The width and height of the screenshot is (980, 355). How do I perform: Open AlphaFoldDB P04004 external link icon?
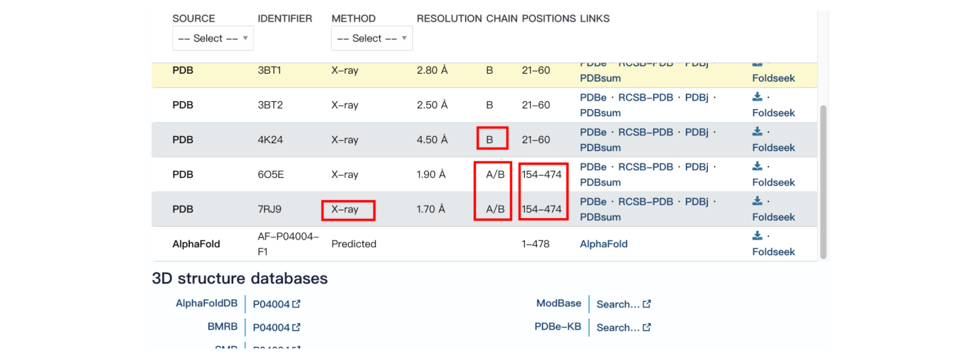coord(296,304)
